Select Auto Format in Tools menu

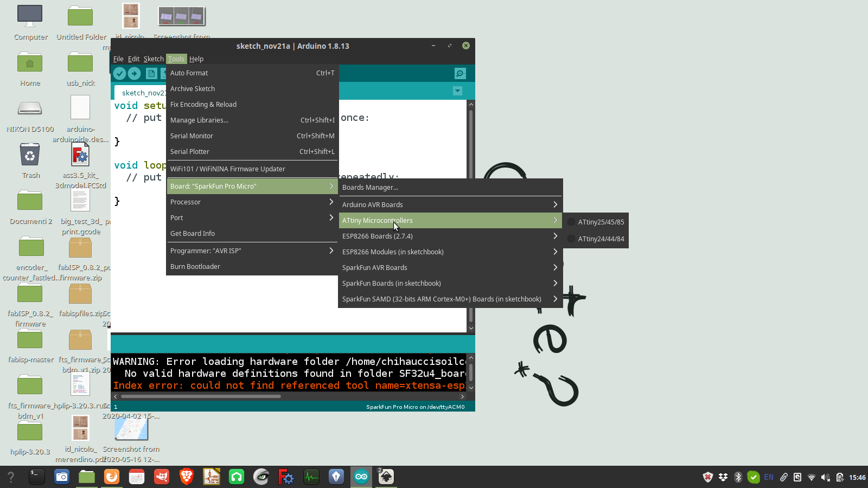coord(252,73)
